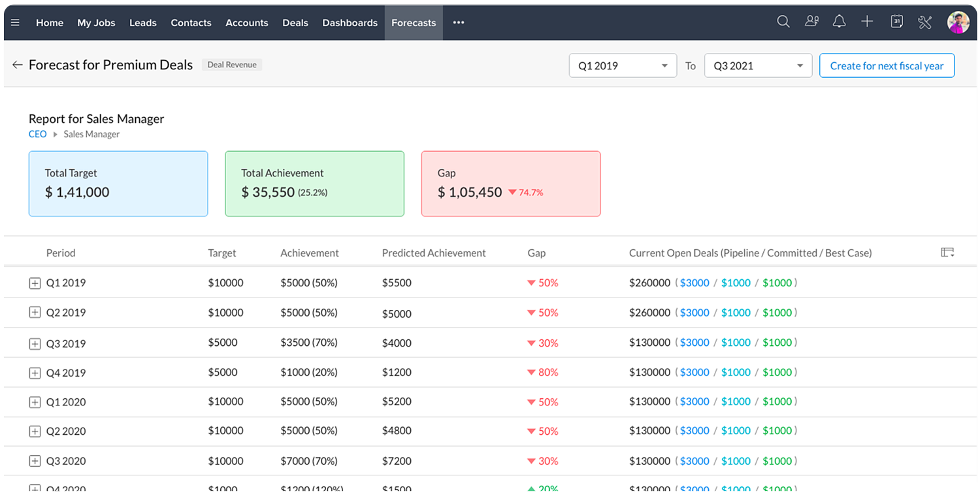The image size is (980, 495).
Task: Show more modules via ellipsis
Action: tap(459, 22)
